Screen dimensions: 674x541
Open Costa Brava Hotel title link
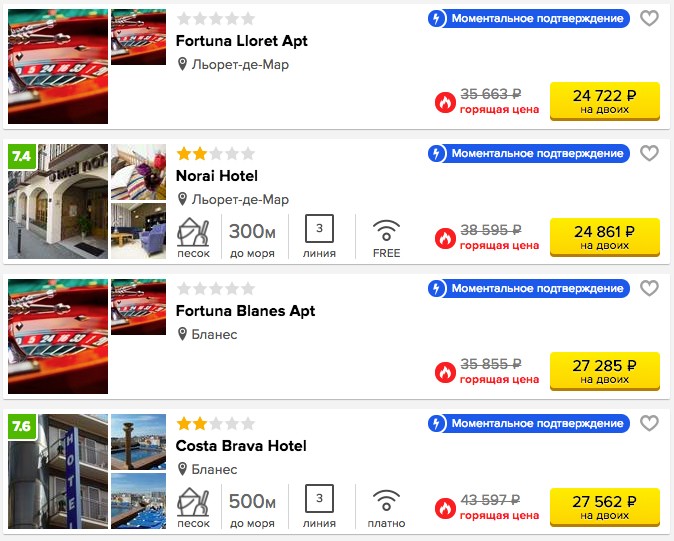tap(241, 446)
